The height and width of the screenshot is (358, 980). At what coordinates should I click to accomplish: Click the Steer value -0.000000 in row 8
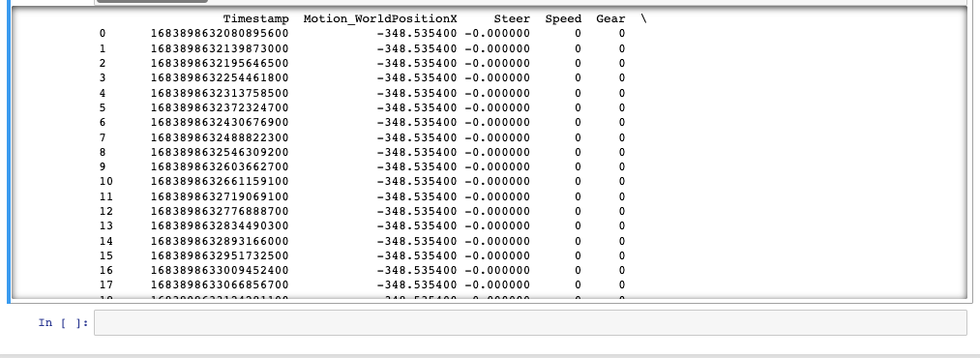(497, 152)
